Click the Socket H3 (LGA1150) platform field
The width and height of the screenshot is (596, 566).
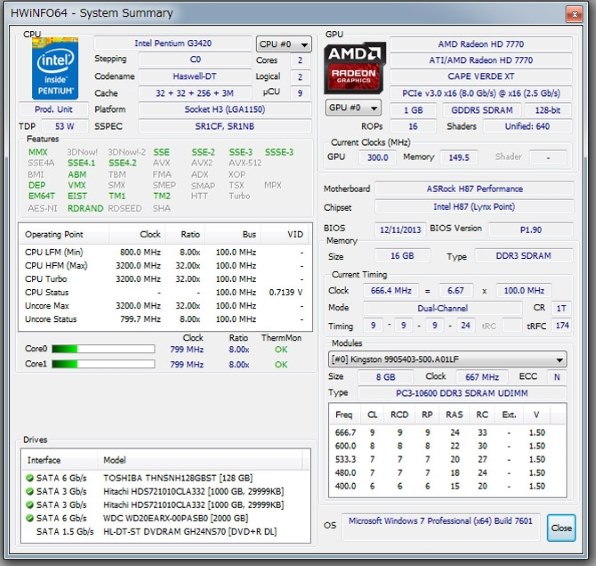pyautogui.click(x=225, y=109)
